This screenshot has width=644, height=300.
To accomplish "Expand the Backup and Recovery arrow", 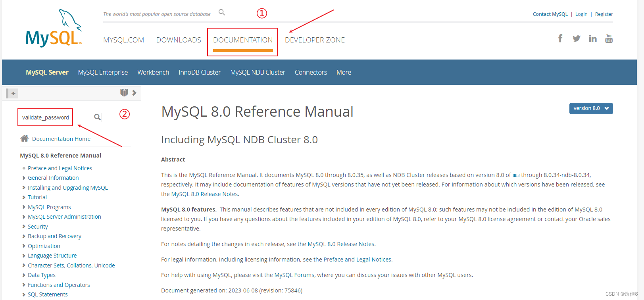I will pos(24,236).
